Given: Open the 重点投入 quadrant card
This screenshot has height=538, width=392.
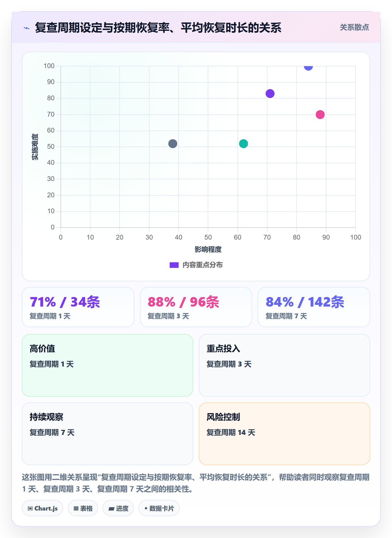Looking at the screenshot, I should (x=284, y=365).
